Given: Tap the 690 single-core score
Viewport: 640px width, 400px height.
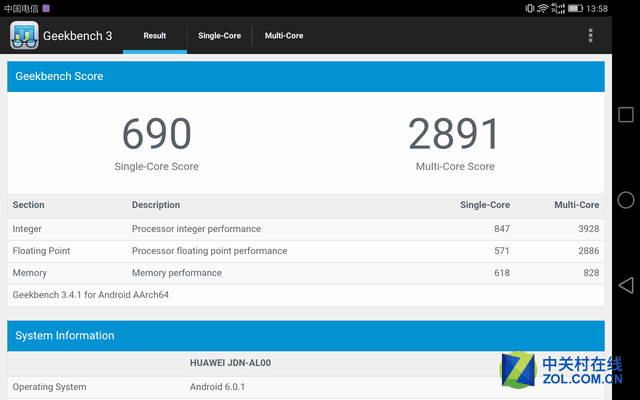Looking at the screenshot, I should [x=157, y=133].
